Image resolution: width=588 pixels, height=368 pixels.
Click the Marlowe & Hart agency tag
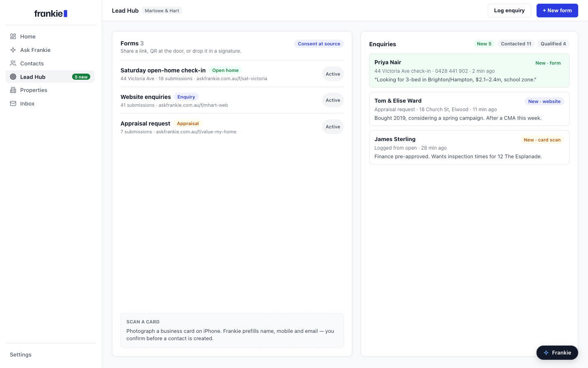pos(162,11)
